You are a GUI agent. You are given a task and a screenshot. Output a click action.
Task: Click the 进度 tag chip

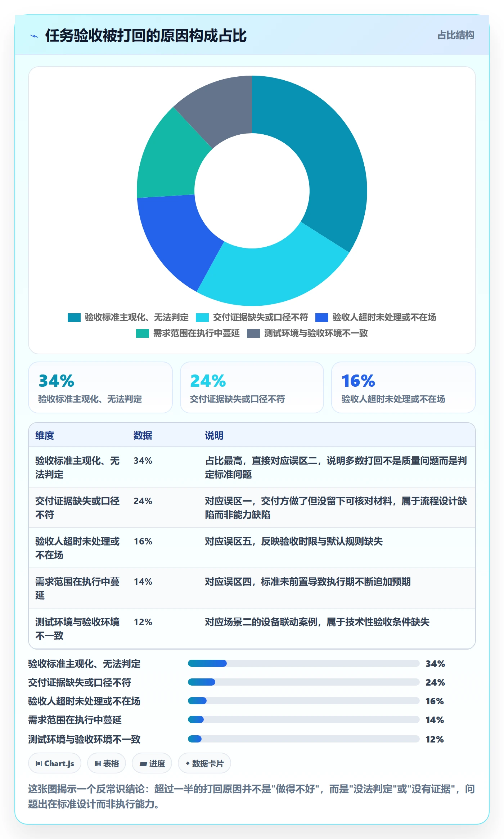[x=152, y=763]
